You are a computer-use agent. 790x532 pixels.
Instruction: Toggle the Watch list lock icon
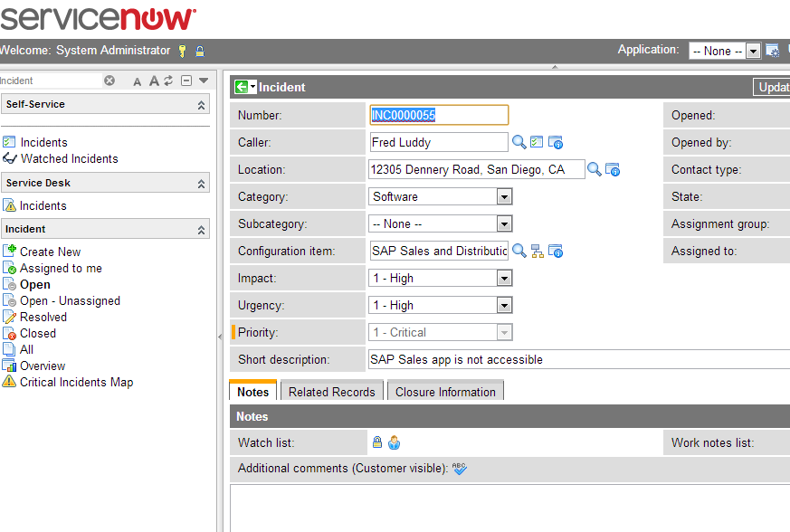point(376,442)
